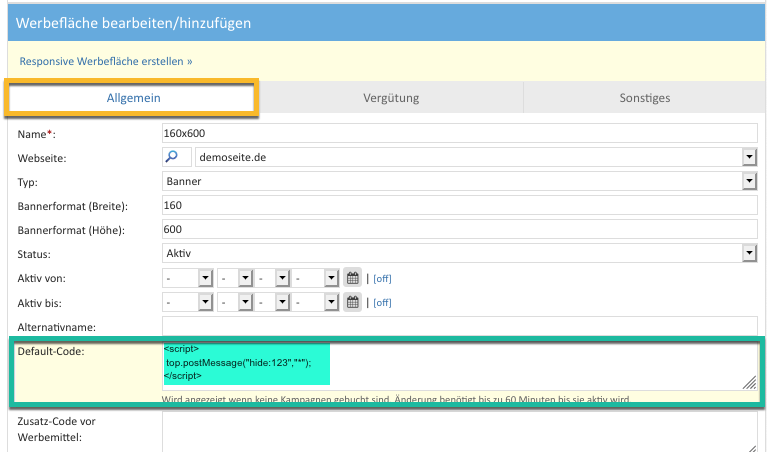Open the fourth Aktiv von date dropdown
The image size is (767, 452).
coord(316,278)
